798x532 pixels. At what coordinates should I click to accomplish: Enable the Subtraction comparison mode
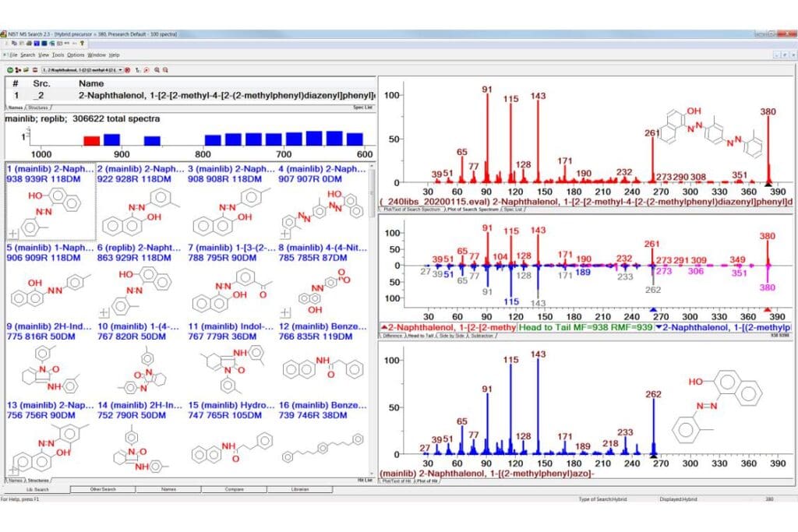[x=482, y=337]
